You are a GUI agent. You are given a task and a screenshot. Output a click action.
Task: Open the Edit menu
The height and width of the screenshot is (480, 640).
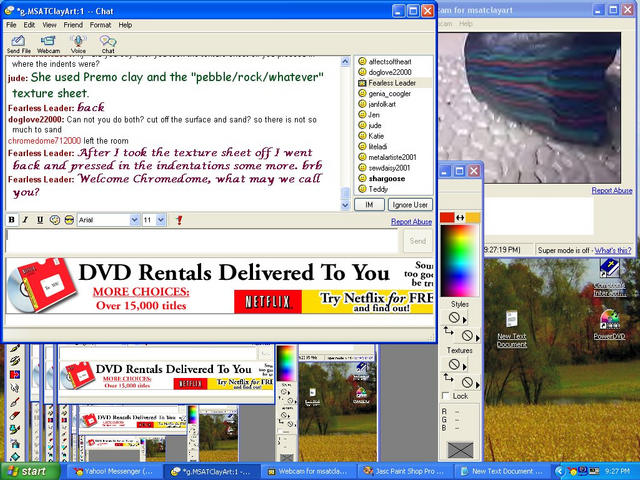(x=29, y=25)
